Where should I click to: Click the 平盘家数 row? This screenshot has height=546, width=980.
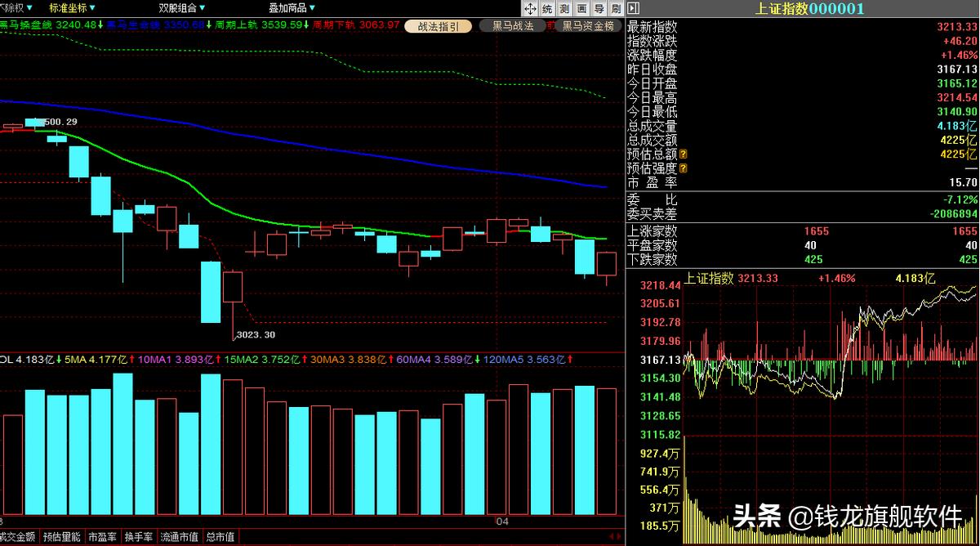[x=803, y=245]
